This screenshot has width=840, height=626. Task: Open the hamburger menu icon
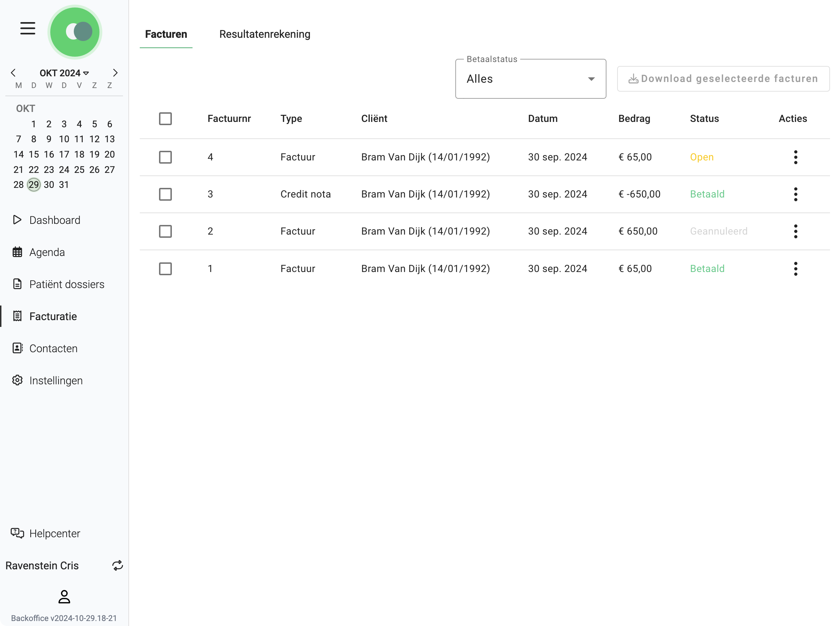coord(28,29)
